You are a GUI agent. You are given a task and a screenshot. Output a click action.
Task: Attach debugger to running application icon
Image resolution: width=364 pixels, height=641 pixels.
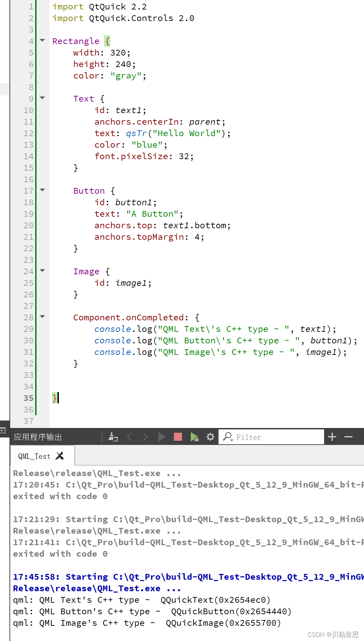[195, 437]
